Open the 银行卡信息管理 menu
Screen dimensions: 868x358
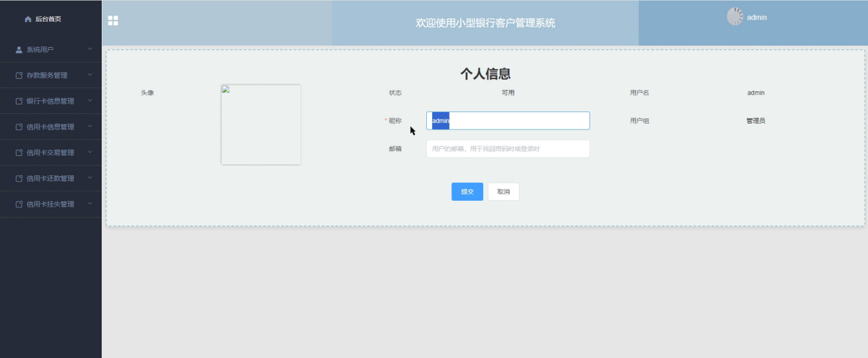[51, 101]
